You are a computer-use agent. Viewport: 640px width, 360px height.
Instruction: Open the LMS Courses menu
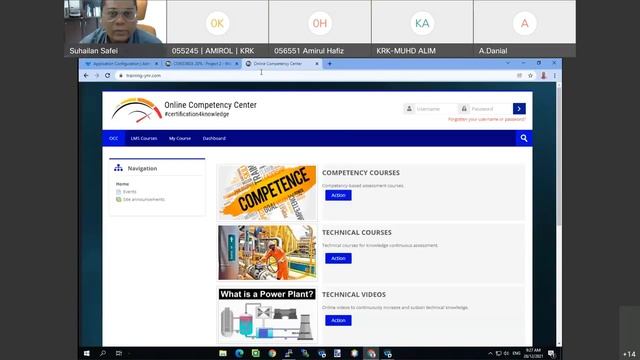tap(144, 138)
